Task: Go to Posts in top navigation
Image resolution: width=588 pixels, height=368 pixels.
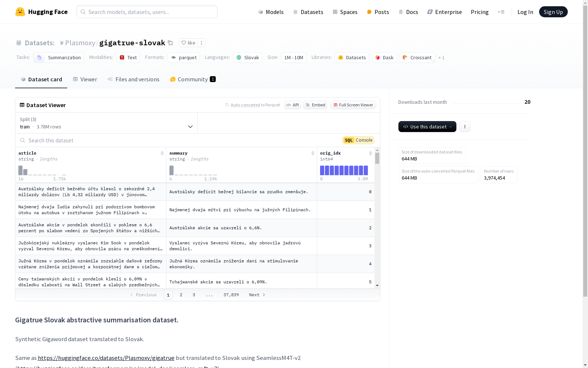Action: click(x=378, y=12)
